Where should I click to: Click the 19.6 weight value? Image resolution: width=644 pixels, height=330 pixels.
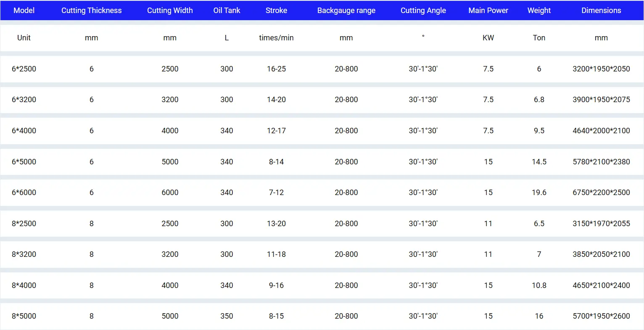tap(539, 193)
